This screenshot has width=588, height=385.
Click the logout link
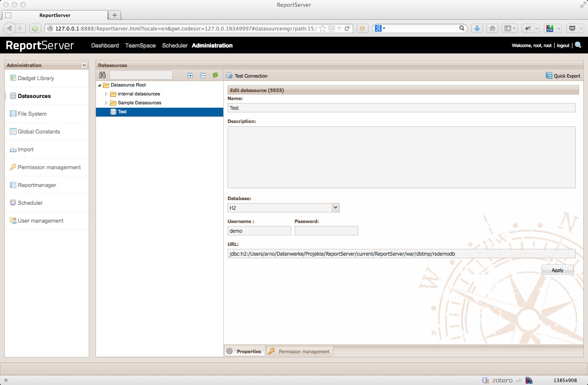pos(563,45)
